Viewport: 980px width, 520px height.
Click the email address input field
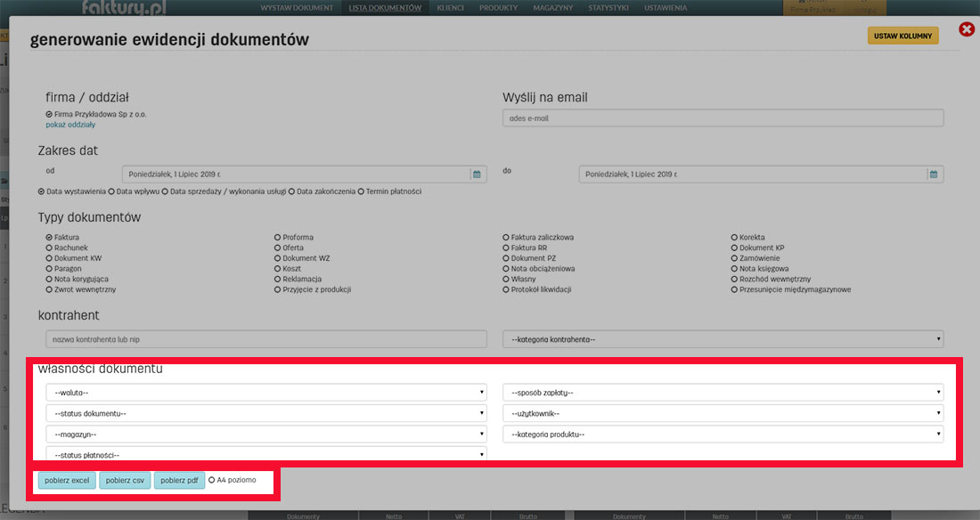pos(723,118)
